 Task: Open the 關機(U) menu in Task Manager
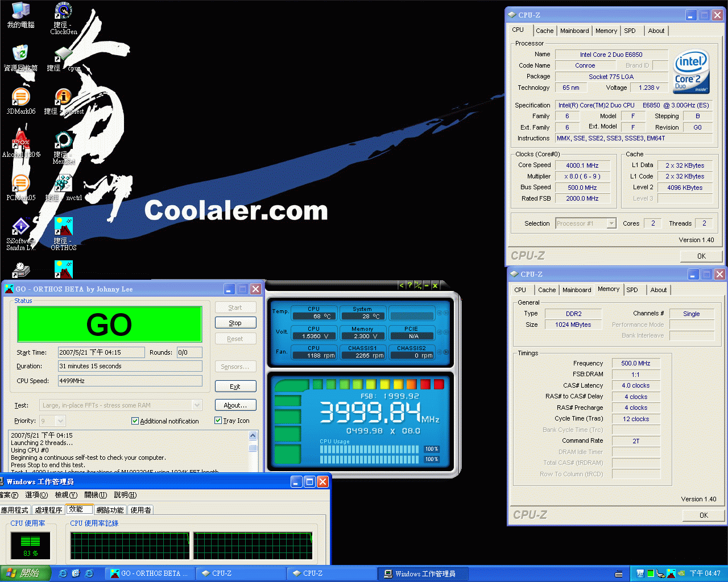pyautogui.click(x=96, y=495)
